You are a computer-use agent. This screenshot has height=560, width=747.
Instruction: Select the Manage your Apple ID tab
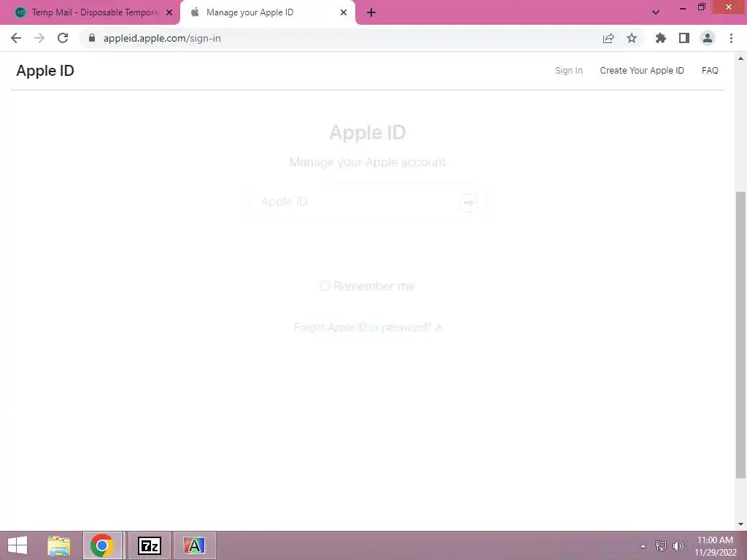(x=267, y=12)
